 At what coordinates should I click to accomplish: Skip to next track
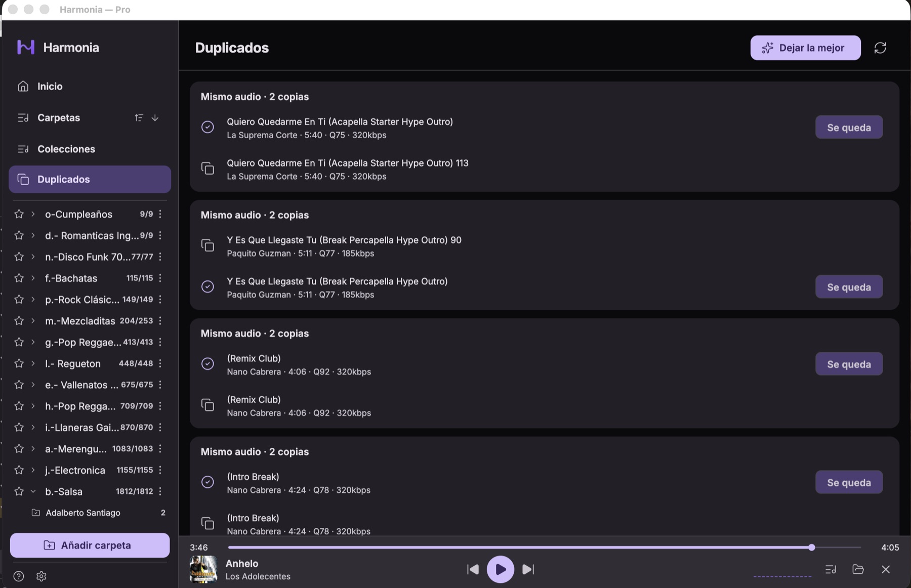point(528,570)
